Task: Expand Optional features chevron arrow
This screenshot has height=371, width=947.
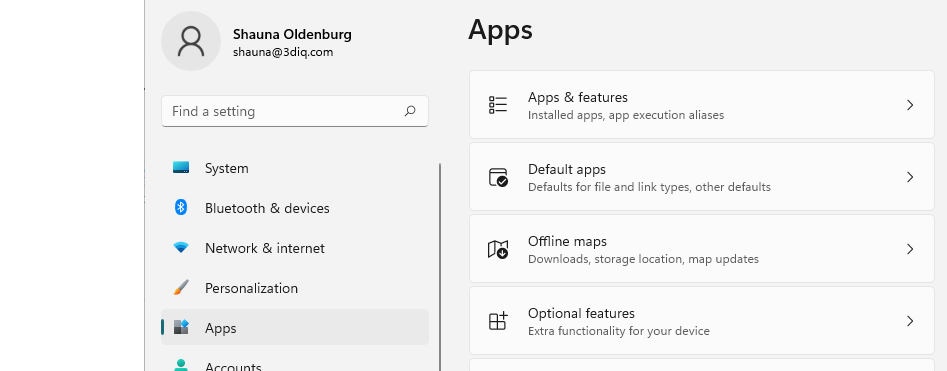Action: click(x=910, y=321)
